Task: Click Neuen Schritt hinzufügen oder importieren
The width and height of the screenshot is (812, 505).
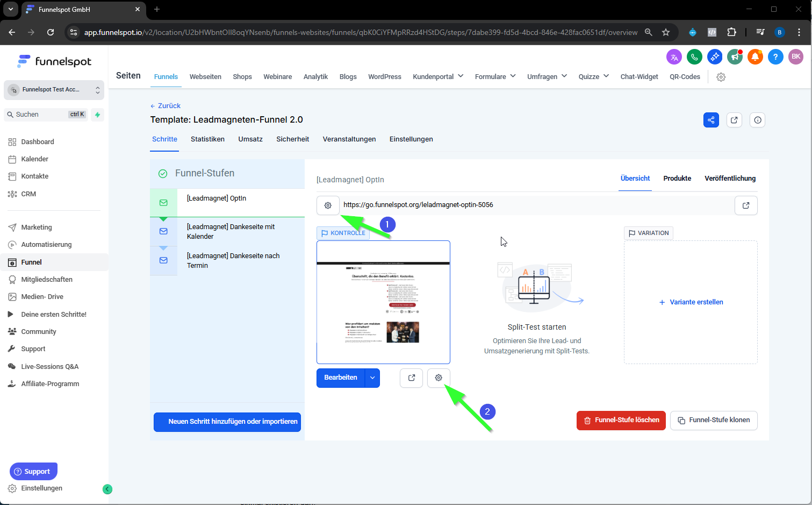Action: click(227, 422)
